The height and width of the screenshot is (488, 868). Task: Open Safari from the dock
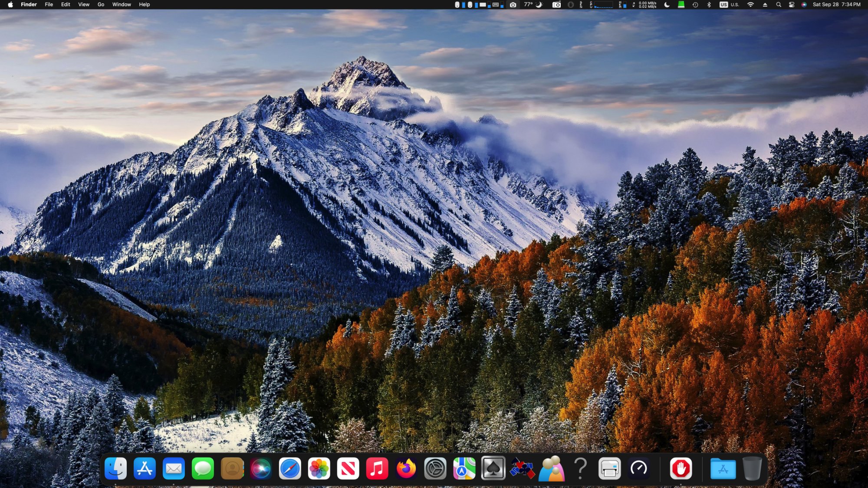pos(290,468)
